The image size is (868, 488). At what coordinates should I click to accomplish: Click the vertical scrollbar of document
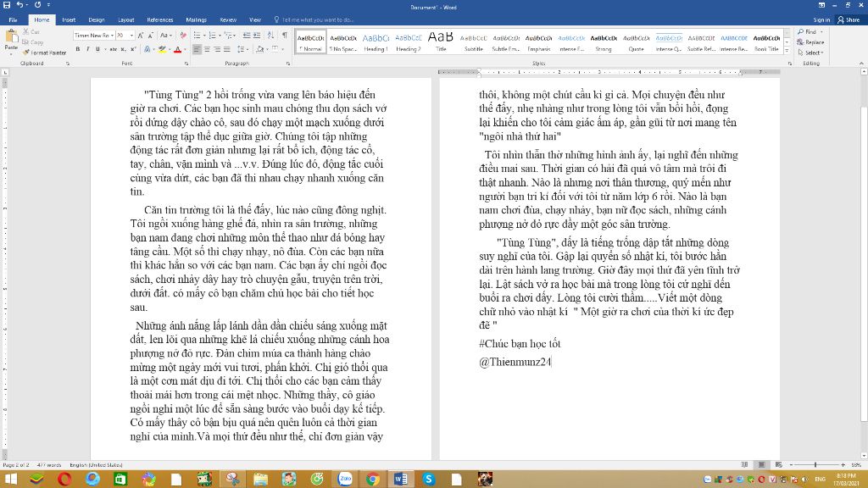864,264
